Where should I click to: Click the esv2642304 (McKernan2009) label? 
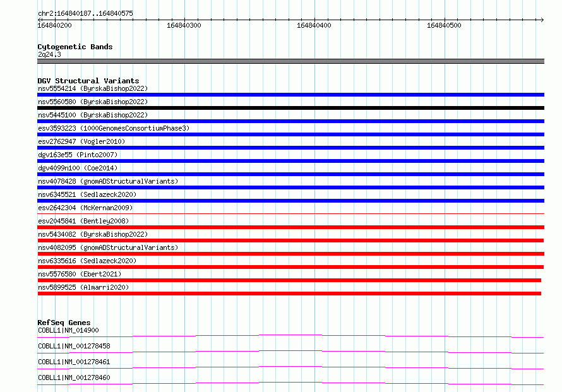pos(85,208)
